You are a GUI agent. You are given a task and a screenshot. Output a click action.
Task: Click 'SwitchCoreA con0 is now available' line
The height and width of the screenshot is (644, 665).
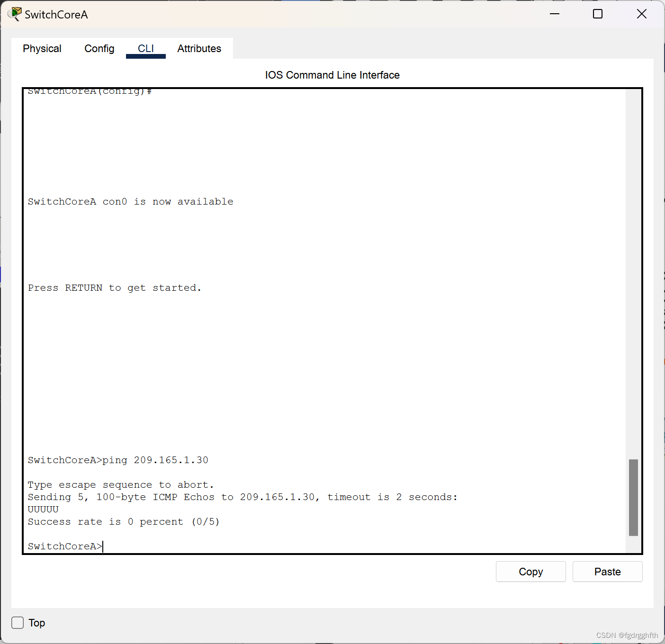(x=131, y=201)
